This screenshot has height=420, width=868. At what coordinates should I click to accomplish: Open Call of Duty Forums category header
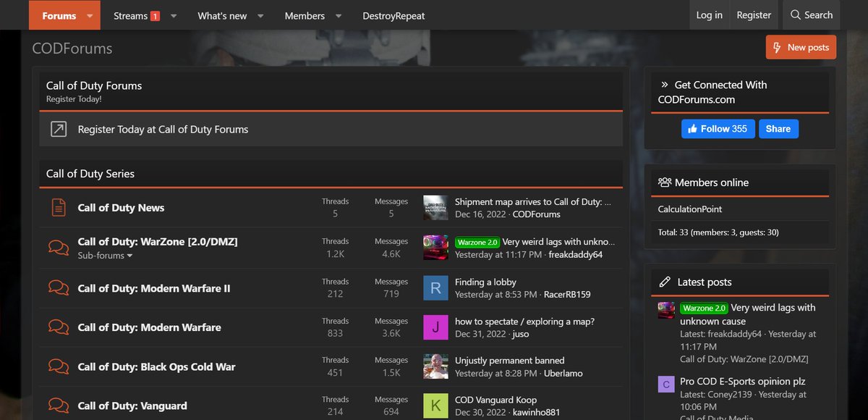pos(94,85)
